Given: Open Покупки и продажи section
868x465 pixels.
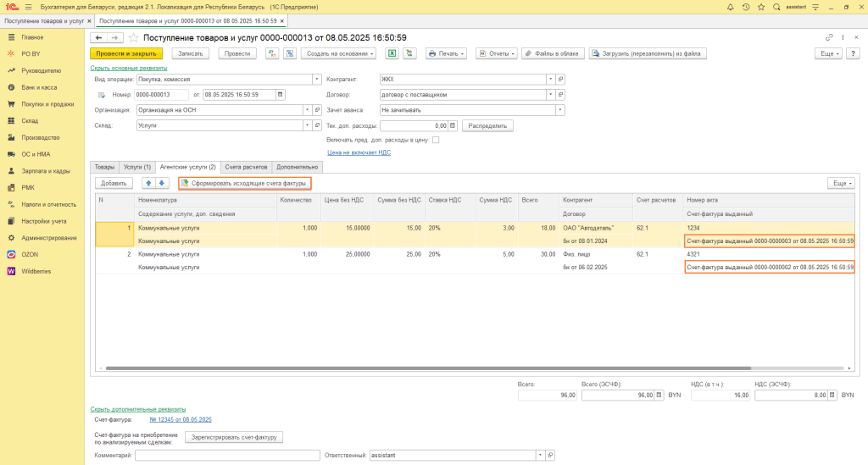Looking at the screenshot, I should coord(47,104).
